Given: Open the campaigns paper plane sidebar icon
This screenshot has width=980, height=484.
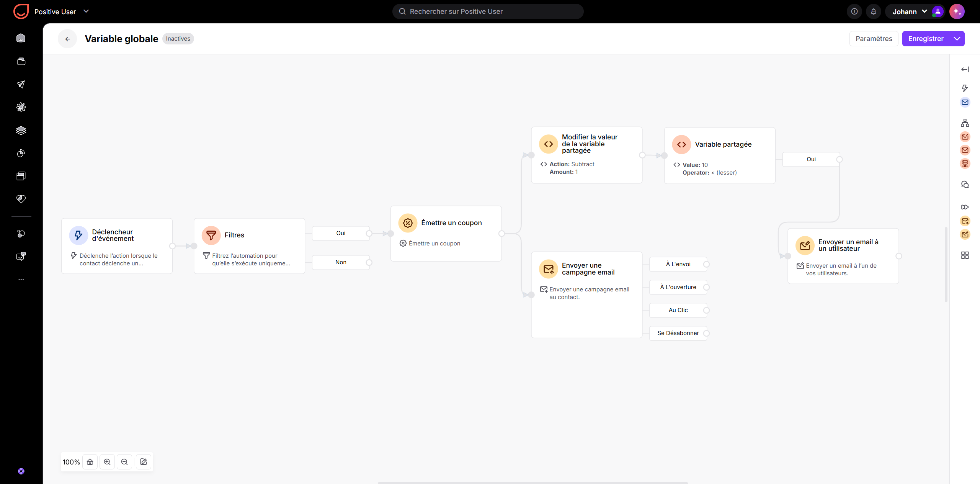Looking at the screenshot, I should tap(21, 84).
